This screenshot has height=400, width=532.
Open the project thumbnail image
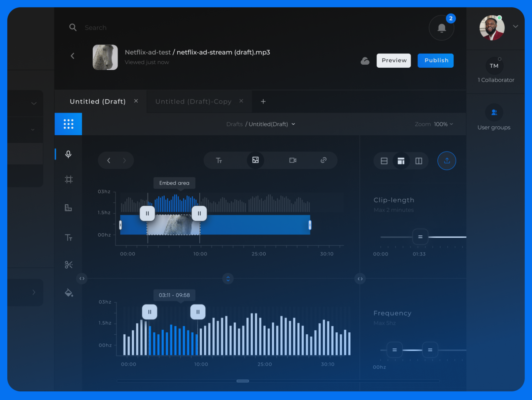pyautogui.click(x=105, y=57)
